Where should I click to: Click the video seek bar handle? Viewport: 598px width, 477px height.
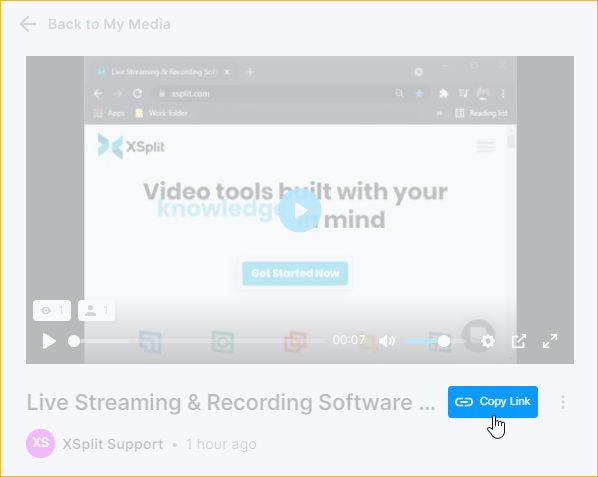click(74, 341)
